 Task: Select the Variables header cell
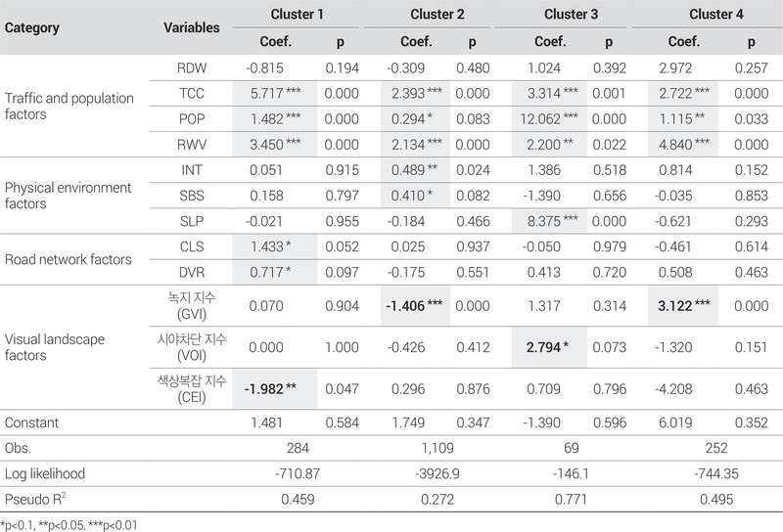point(191,28)
